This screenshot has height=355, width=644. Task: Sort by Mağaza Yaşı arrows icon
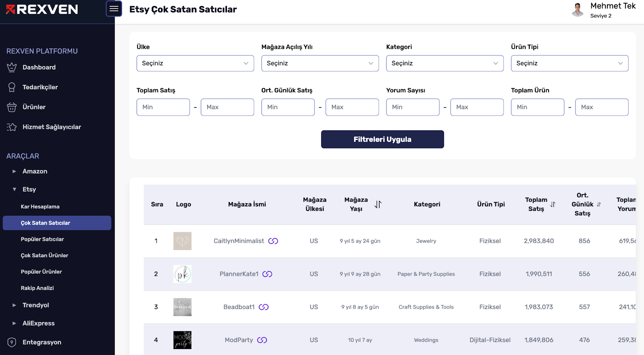coord(378,204)
